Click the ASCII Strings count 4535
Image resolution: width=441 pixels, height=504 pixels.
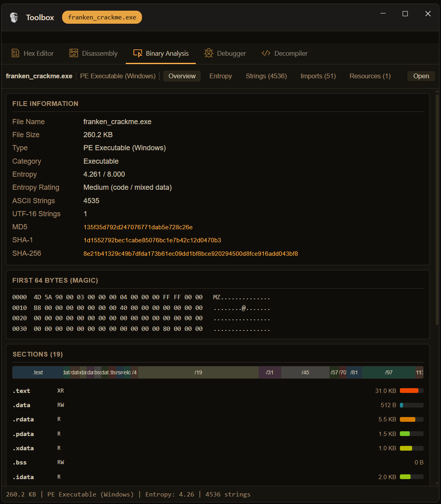coord(91,201)
